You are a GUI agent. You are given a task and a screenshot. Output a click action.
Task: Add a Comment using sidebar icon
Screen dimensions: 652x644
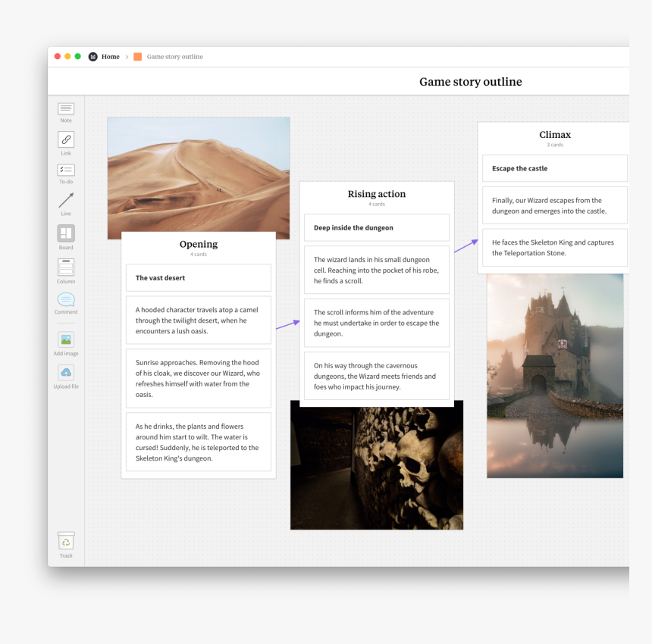pyautogui.click(x=66, y=299)
